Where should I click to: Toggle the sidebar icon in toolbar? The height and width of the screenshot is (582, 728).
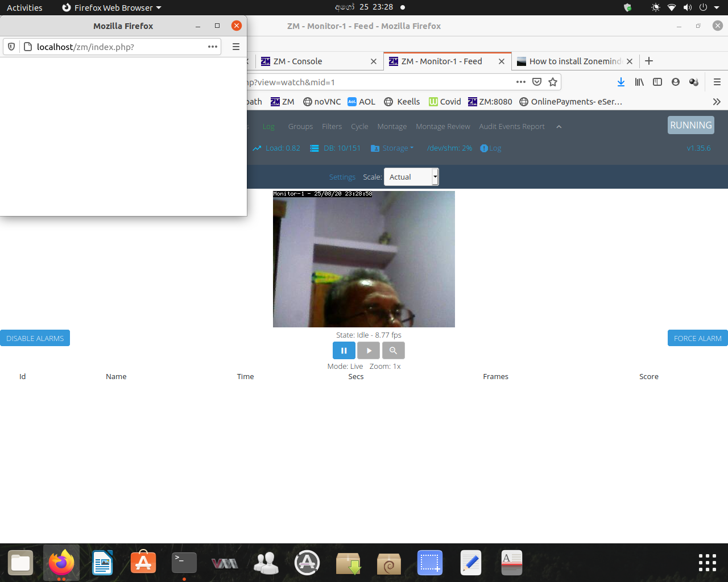(x=657, y=82)
